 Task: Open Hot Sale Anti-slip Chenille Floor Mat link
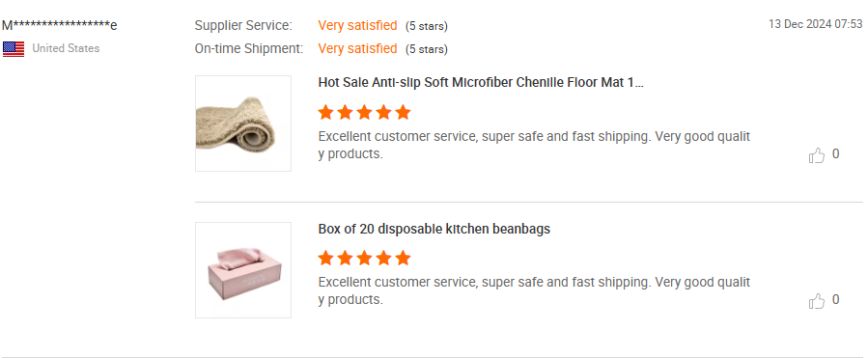click(481, 82)
